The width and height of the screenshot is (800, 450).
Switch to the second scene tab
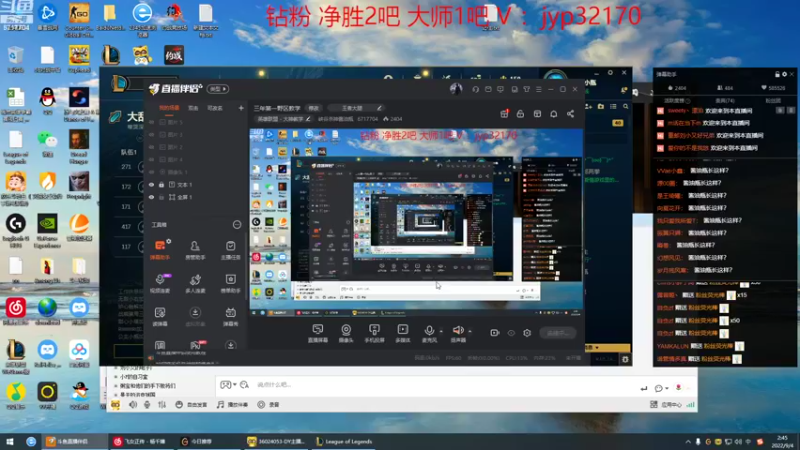click(x=193, y=108)
